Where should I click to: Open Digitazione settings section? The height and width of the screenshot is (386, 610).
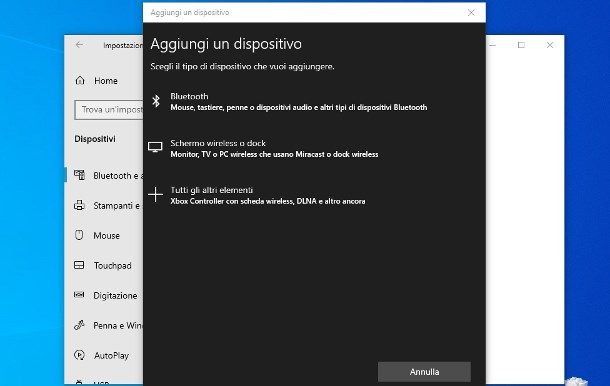104,296
